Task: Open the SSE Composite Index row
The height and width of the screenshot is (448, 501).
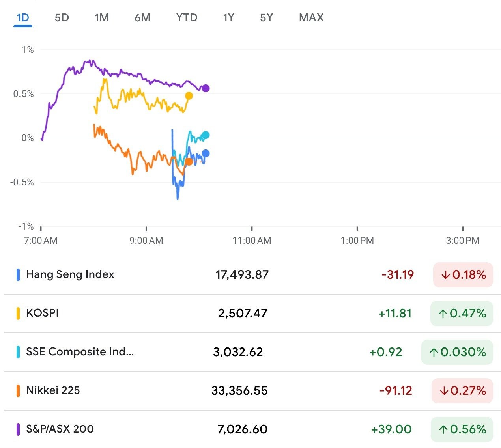Action: [252, 352]
